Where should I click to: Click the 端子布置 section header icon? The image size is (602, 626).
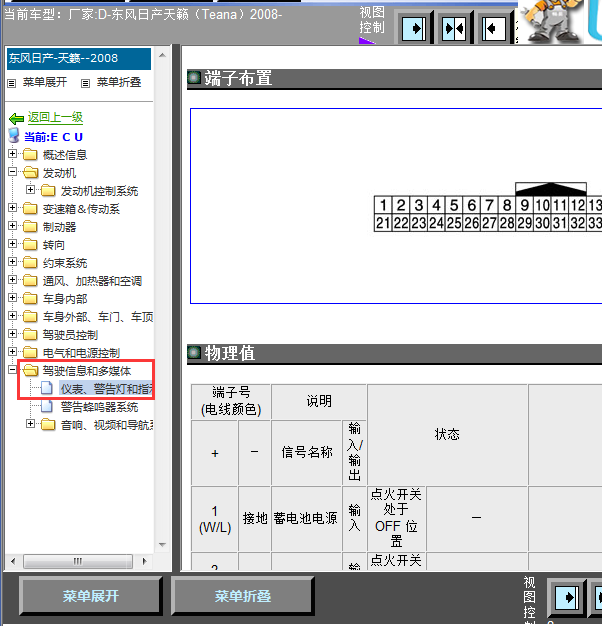click(x=194, y=77)
